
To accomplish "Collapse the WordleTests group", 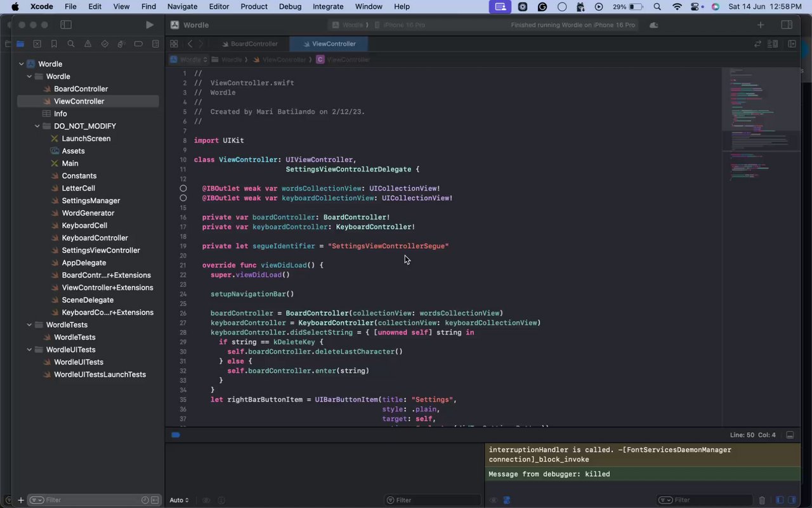I will tap(29, 324).
